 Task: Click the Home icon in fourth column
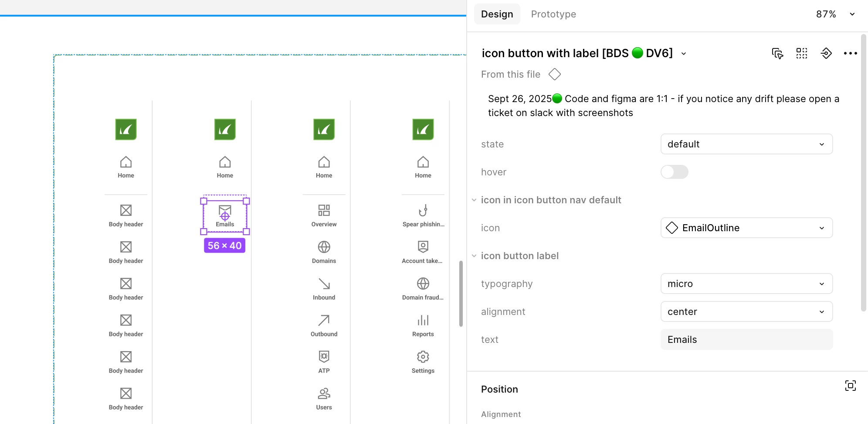click(x=423, y=162)
